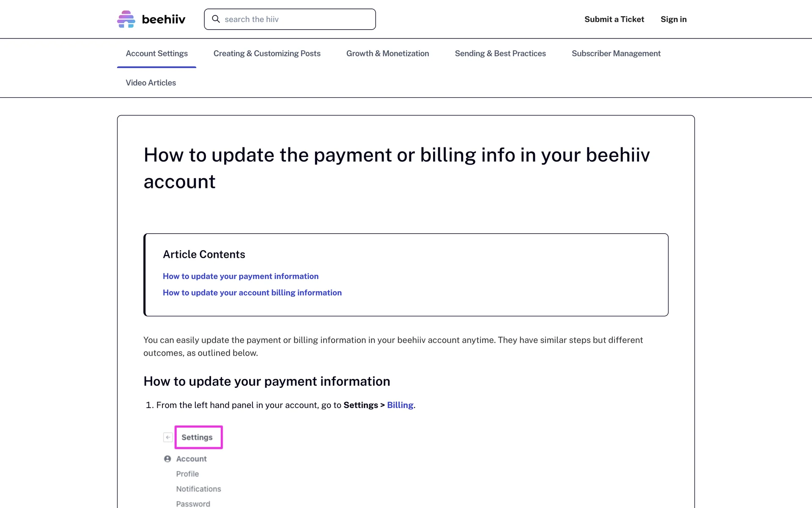This screenshot has height=508, width=812.
Task: Select the Video Articles tab
Action: tap(151, 83)
